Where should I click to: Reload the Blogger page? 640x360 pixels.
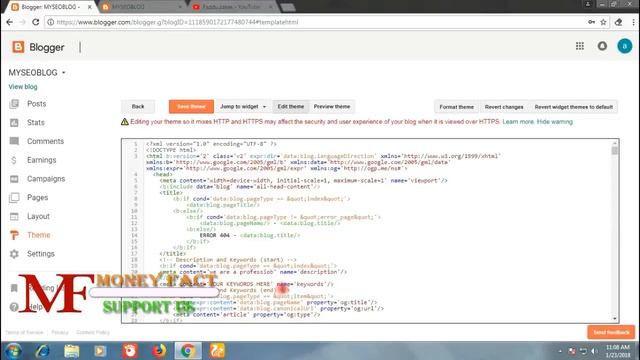36,22
